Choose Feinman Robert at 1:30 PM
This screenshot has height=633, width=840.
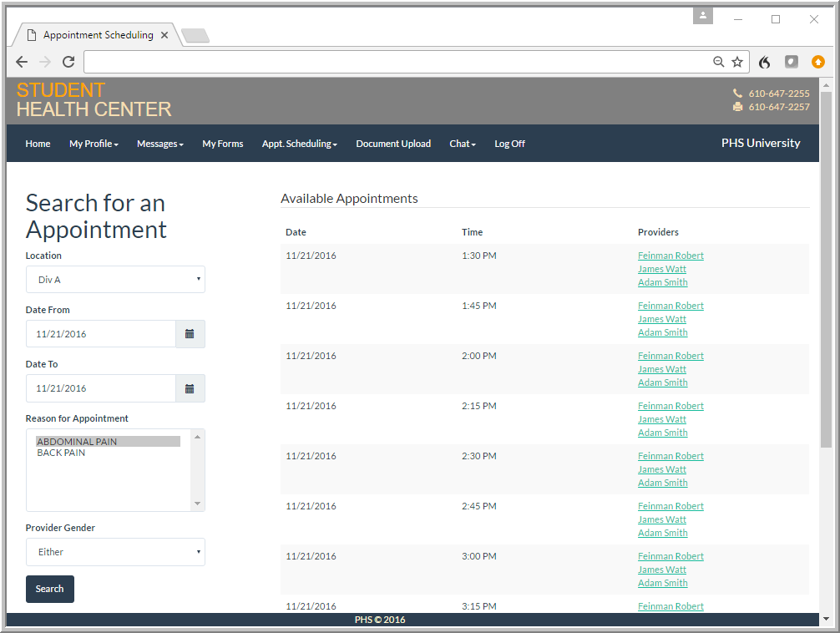point(670,256)
